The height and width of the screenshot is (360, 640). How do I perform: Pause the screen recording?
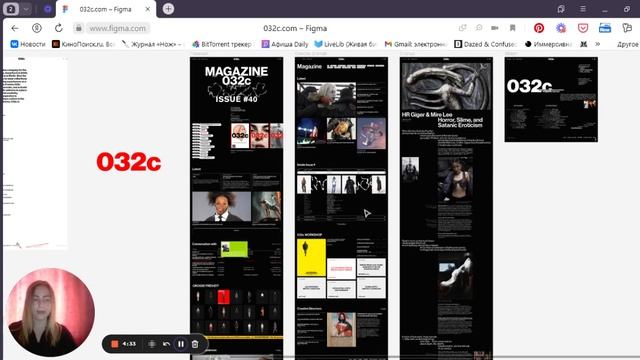point(181,344)
